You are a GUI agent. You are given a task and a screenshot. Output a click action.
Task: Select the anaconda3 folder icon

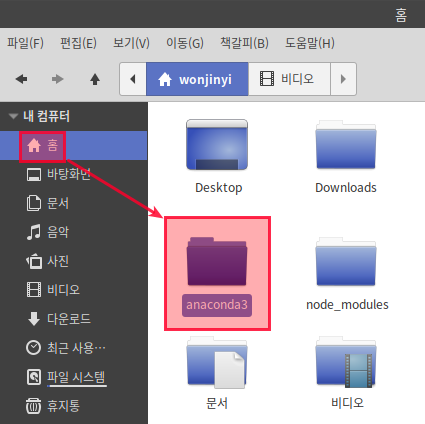[217, 261]
